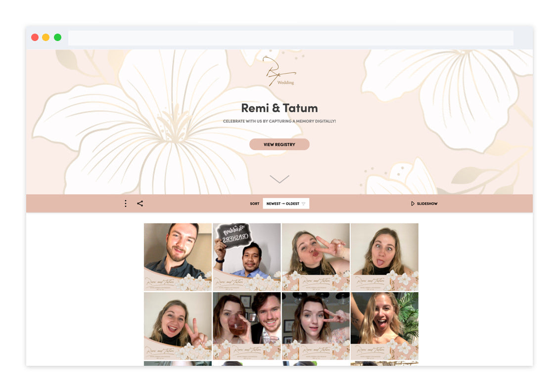This screenshot has width=559, height=392.
Task: Open the photo of the man in green shirt
Action: tap(178, 257)
